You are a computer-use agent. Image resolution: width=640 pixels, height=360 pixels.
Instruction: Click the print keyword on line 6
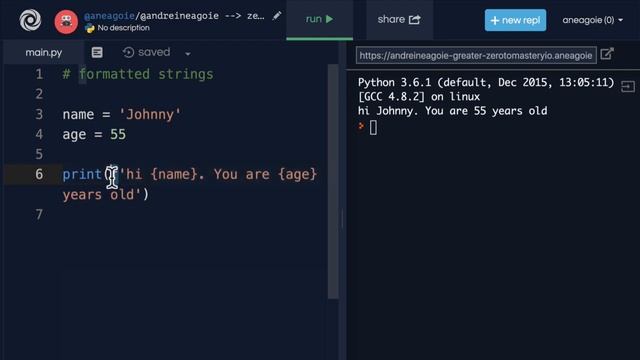[x=82, y=174]
